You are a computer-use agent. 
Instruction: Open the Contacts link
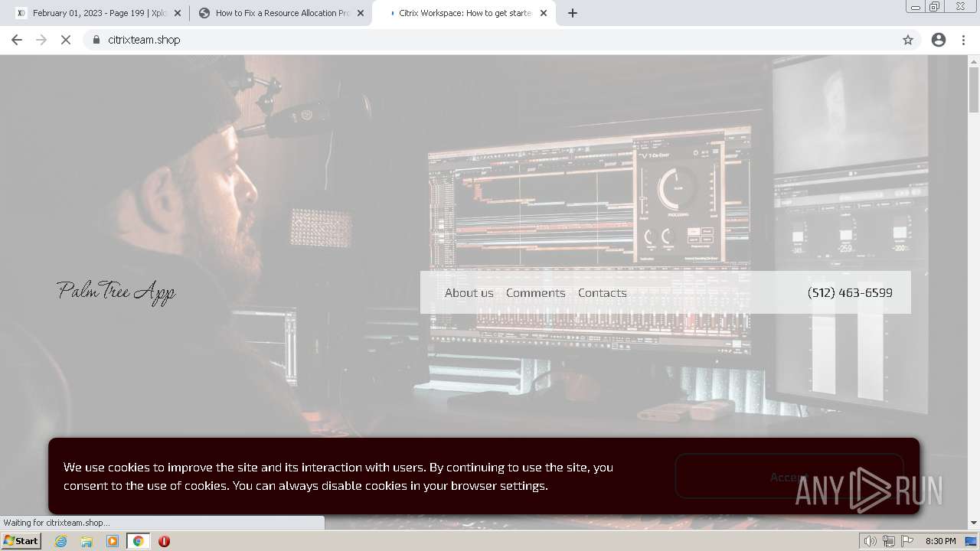(603, 292)
